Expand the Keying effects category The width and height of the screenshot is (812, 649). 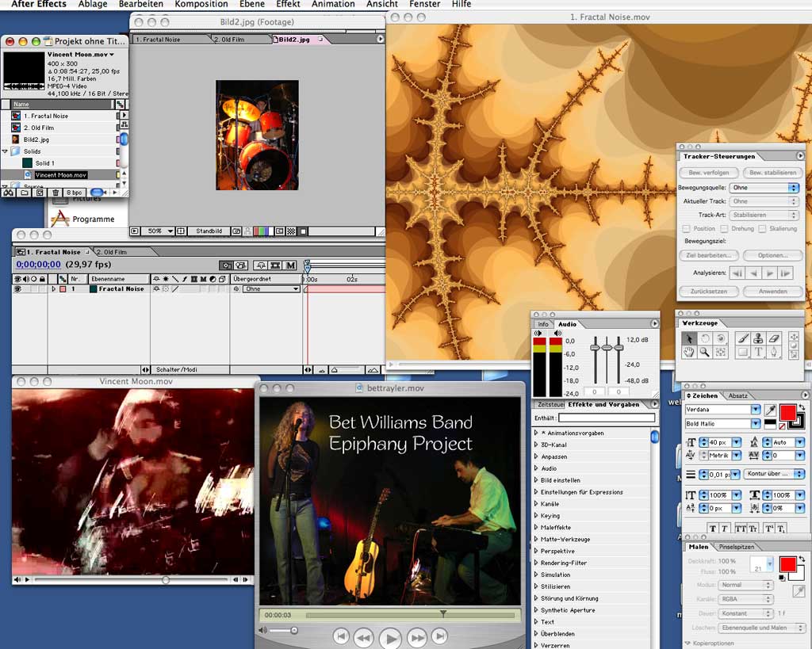(x=536, y=515)
